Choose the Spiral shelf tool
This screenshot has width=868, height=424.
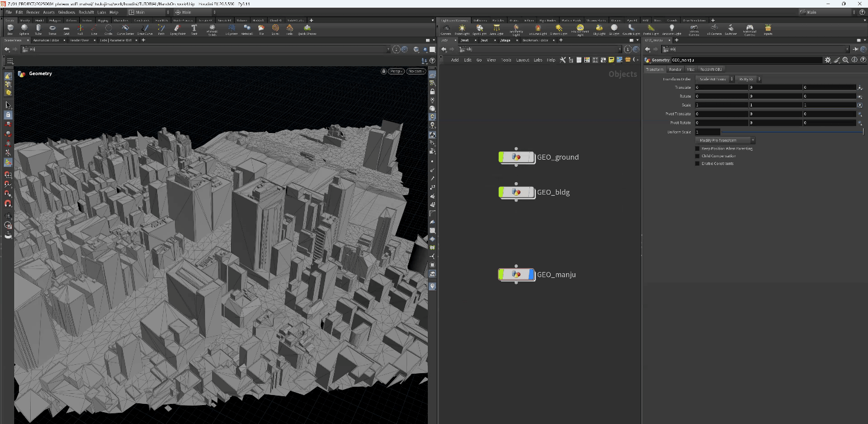click(275, 29)
